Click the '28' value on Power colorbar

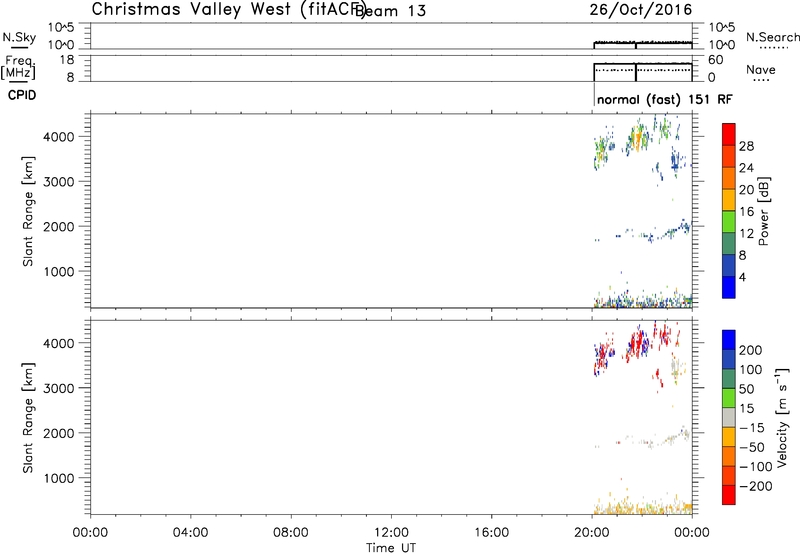tap(746, 146)
